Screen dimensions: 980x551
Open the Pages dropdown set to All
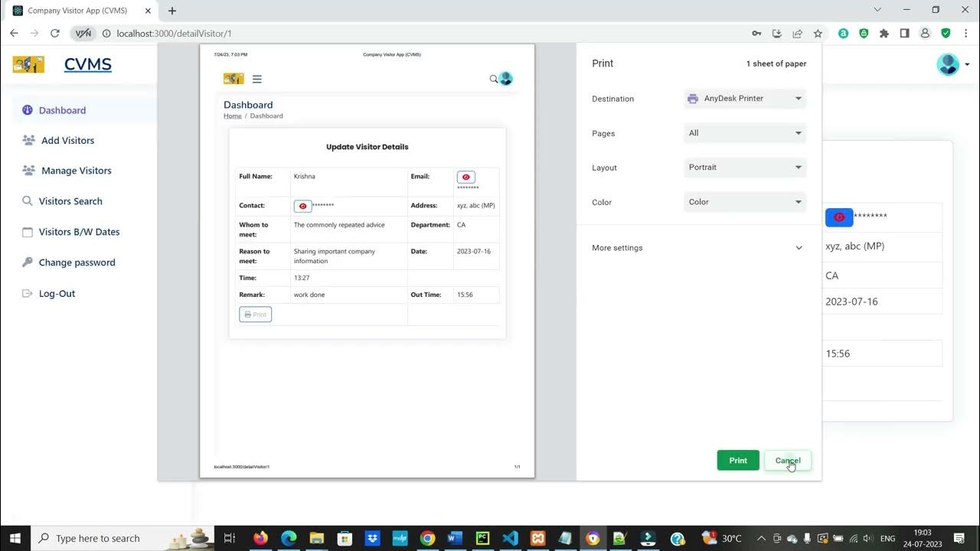point(745,133)
